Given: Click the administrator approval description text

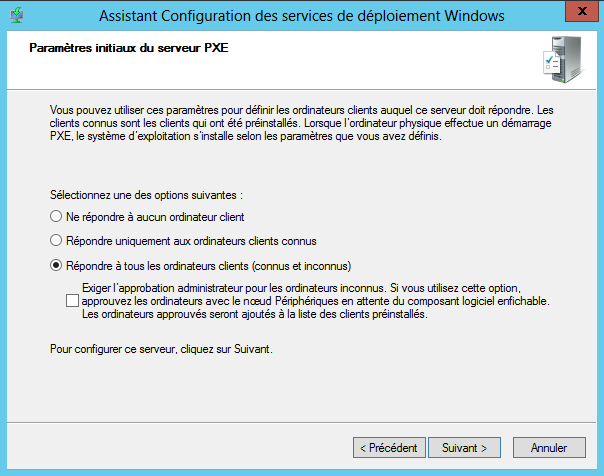Looking at the screenshot, I should click(315, 301).
